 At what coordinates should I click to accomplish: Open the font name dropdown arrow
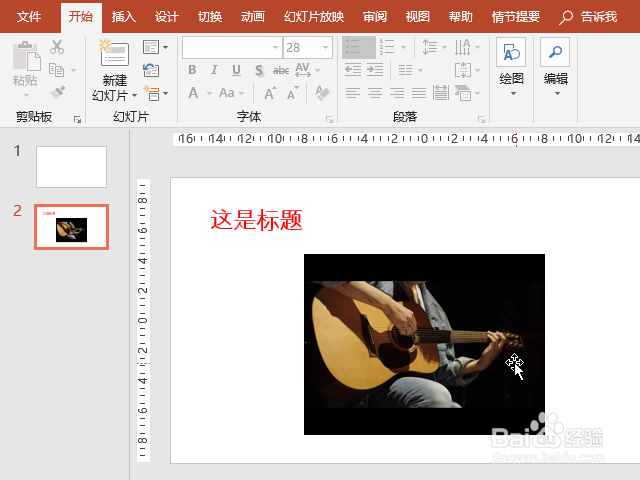point(276,47)
